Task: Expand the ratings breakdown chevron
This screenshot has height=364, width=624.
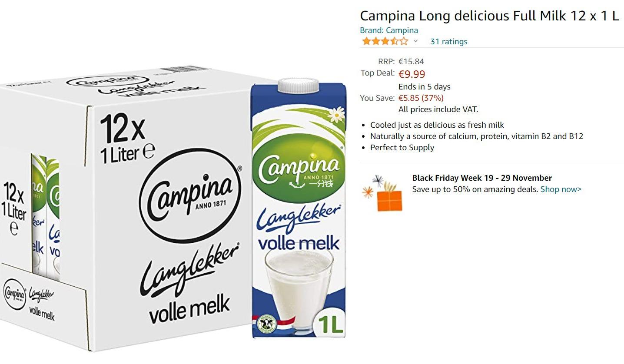Action: click(415, 41)
